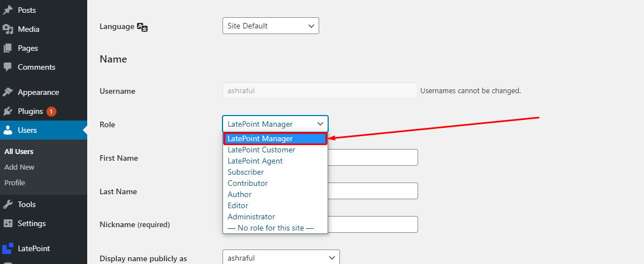Select LatePoint Customer role option

[x=261, y=150]
